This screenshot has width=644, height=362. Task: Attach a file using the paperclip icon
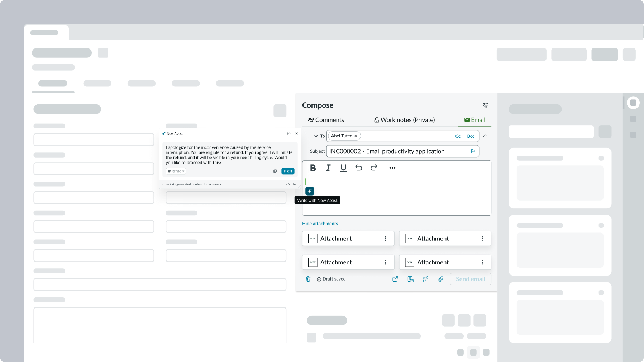440,279
